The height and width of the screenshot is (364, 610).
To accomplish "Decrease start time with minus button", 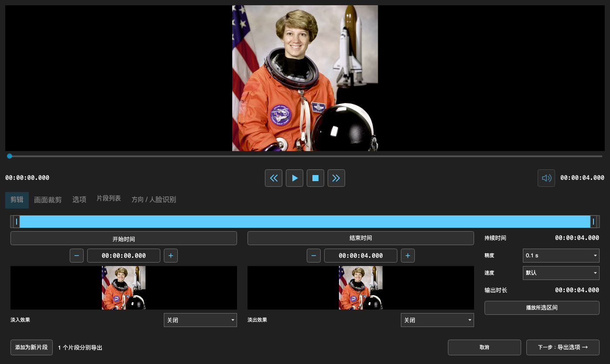I will coord(77,256).
